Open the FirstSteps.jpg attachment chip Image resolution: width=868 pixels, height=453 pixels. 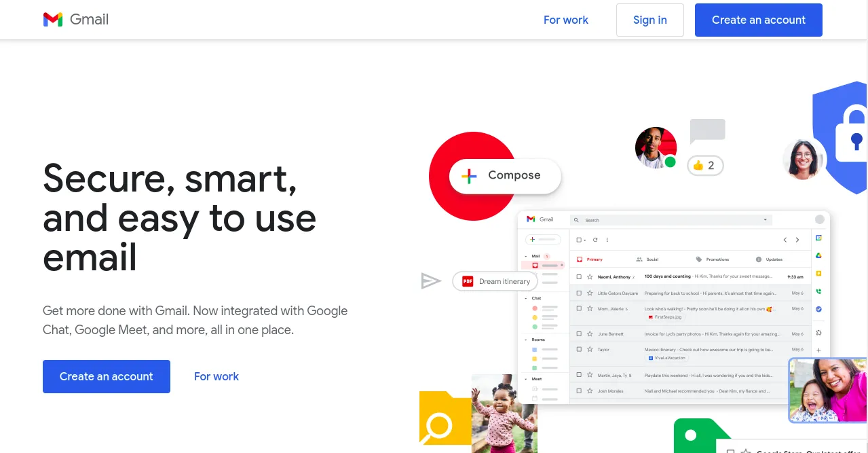pyautogui.click(x=665, y=316)
